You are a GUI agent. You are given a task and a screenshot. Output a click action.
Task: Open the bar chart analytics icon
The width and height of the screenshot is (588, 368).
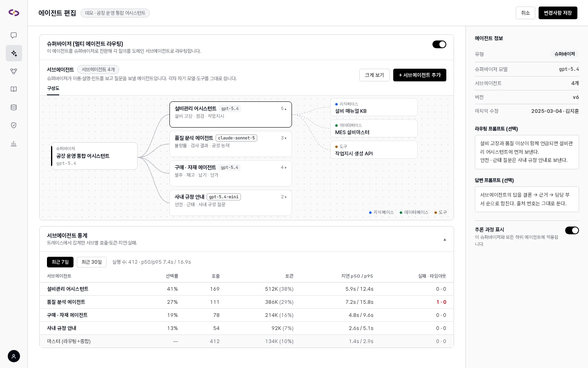(x=13, y=143)
